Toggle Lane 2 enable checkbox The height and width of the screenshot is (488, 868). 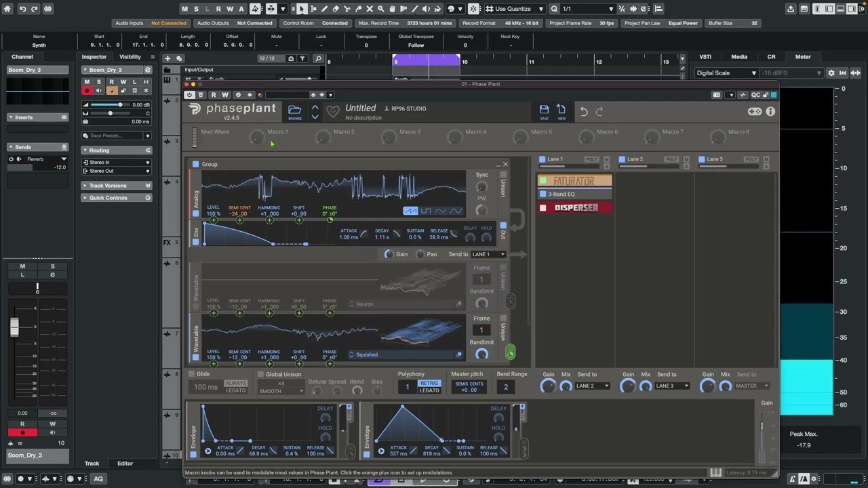pos(622,159)
